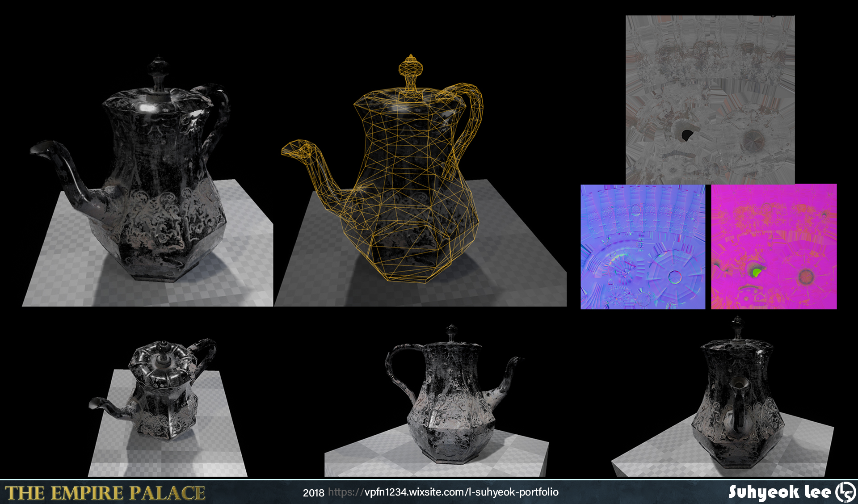Open the wixsite portfolio URL link
The image size is (858, 504).
[443, 492]
